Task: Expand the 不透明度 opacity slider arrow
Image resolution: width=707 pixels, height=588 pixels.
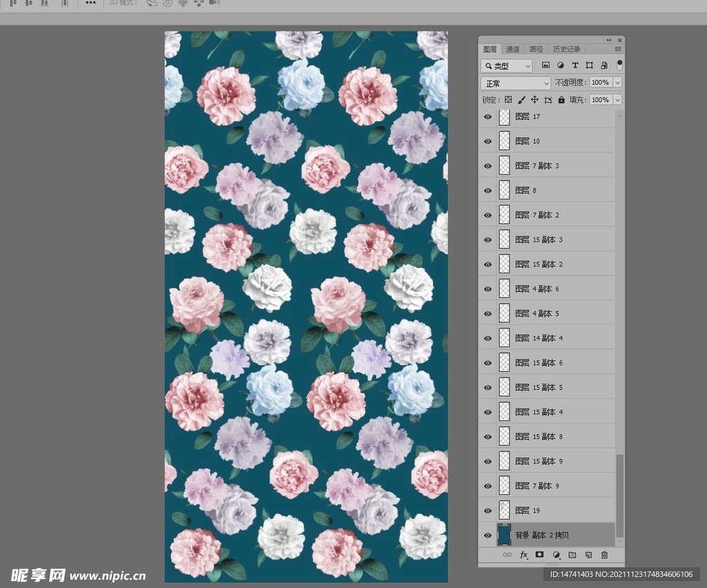Action: [x=617, y=83]
